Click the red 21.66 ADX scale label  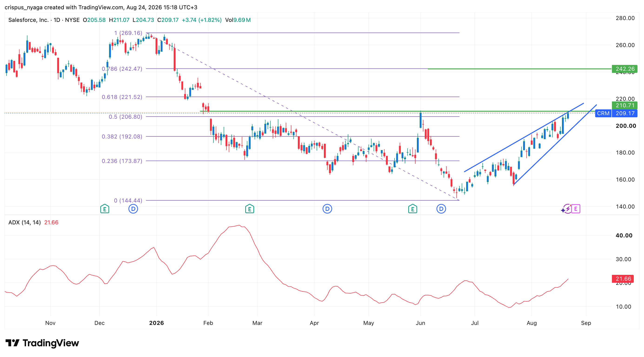(623, 279)
